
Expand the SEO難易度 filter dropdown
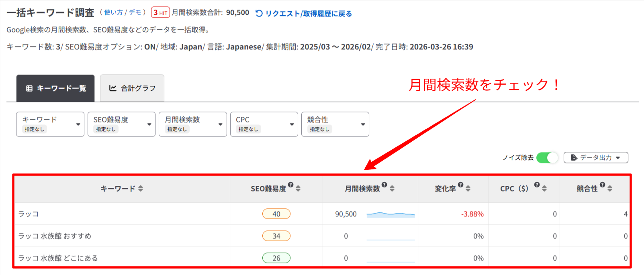[121, 124]
